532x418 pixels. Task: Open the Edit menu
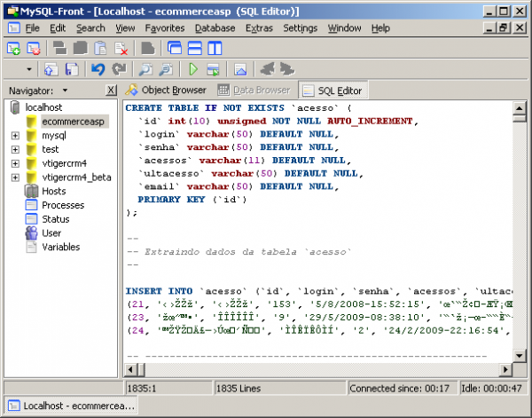tap(58, 28)
